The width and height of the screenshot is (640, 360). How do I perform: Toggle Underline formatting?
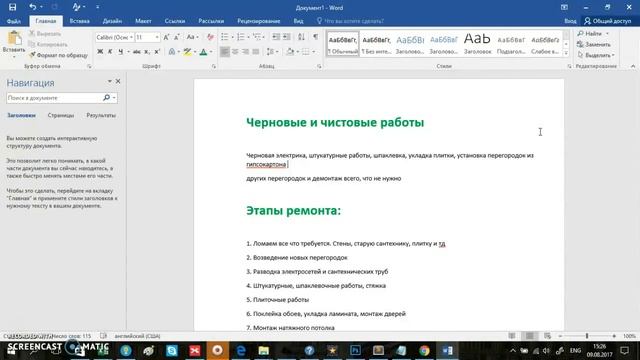(x=120, y=52)
